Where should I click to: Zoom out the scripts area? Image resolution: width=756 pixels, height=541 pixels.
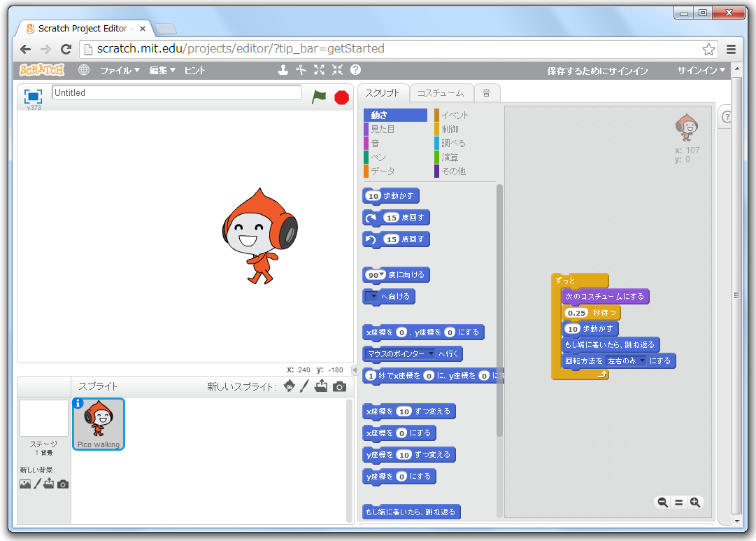click(663, 503)
